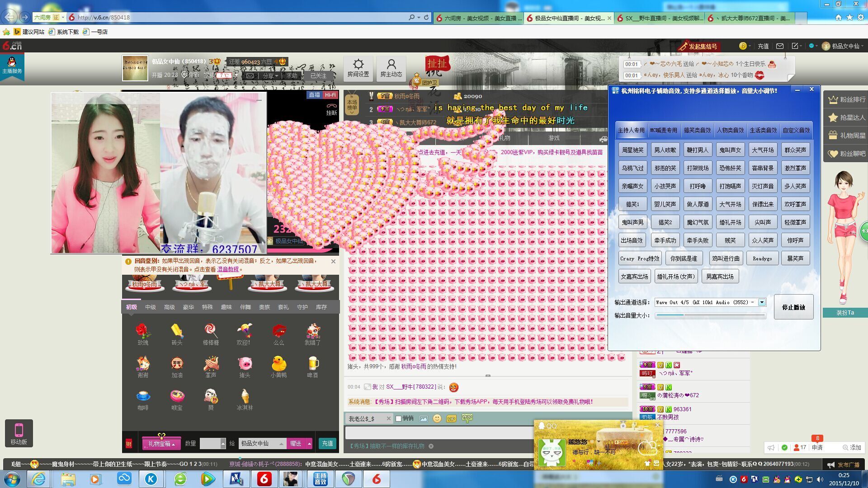Image resolution: width=868 pixels, height=488 pixels.
Task: Expand the 本场榜单 ranking selector
Action: point(352,105)
